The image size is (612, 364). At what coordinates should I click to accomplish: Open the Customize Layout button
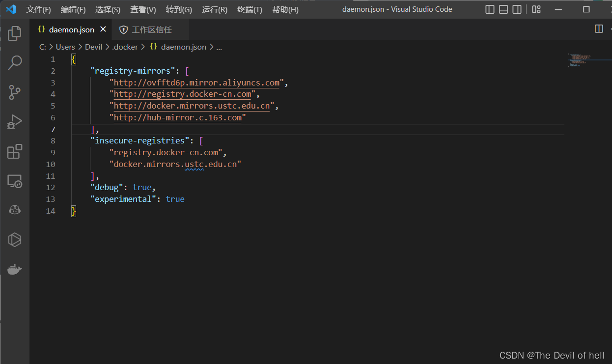click(x=536, y=9)
